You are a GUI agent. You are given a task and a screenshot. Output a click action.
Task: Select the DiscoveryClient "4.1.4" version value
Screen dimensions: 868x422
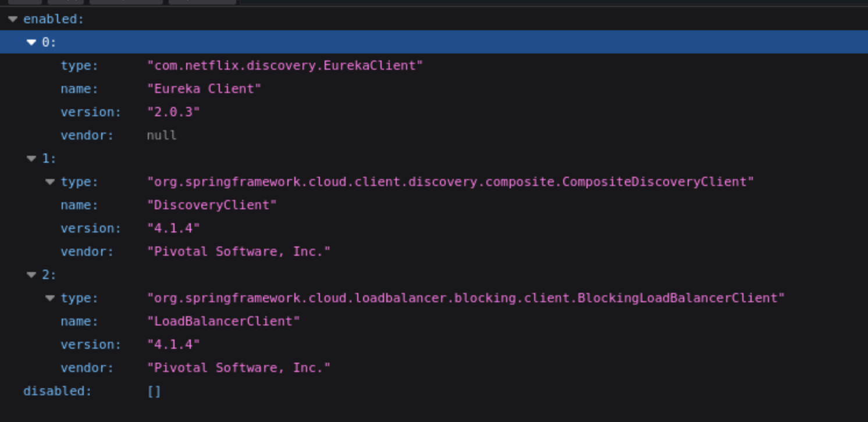tap(173, 228)
